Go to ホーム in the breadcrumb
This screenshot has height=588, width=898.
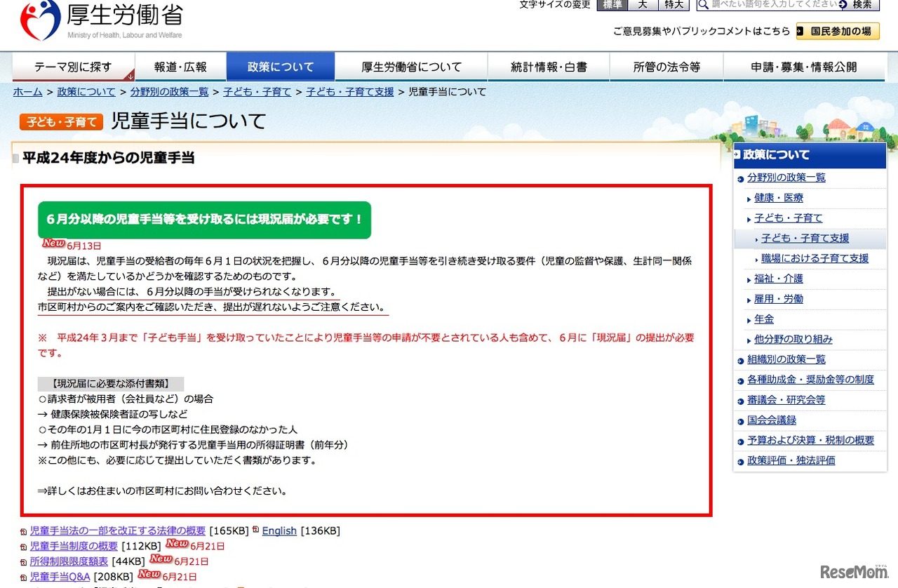(28, 92)
